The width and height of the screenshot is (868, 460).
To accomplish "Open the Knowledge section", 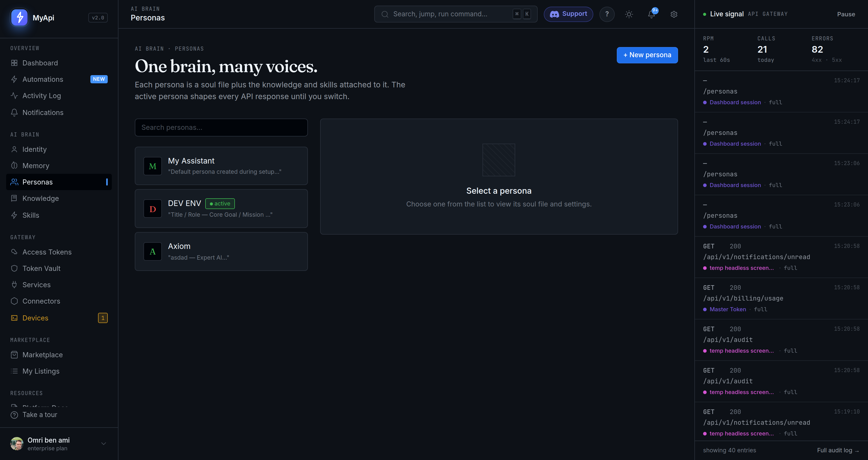I will 59,198.
